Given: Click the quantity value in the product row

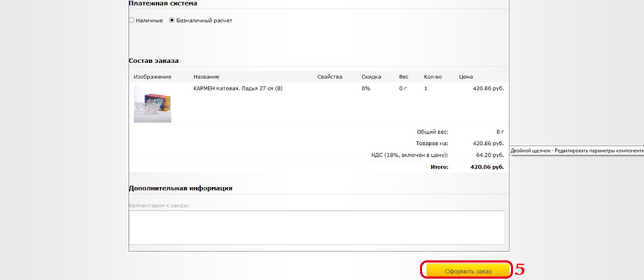Looking at the screenshot, I should [x=426, y=88].
